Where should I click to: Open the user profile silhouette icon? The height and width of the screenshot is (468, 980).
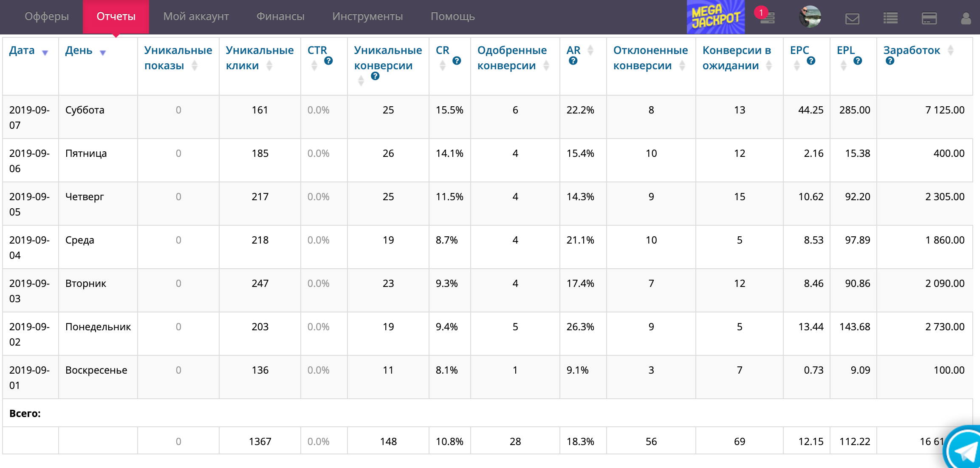coord(966,18)
